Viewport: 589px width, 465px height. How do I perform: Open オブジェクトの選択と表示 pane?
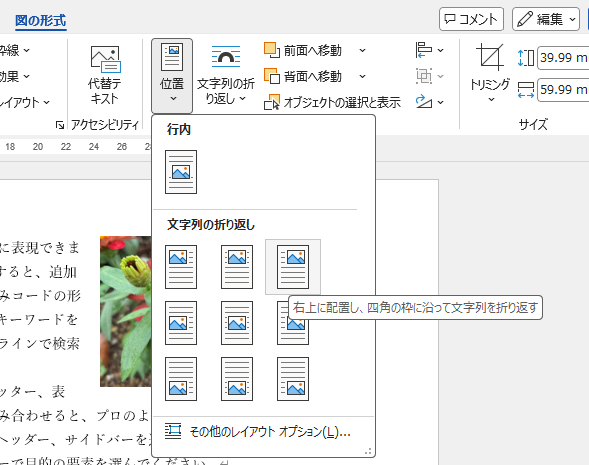(x=332, y=102)
